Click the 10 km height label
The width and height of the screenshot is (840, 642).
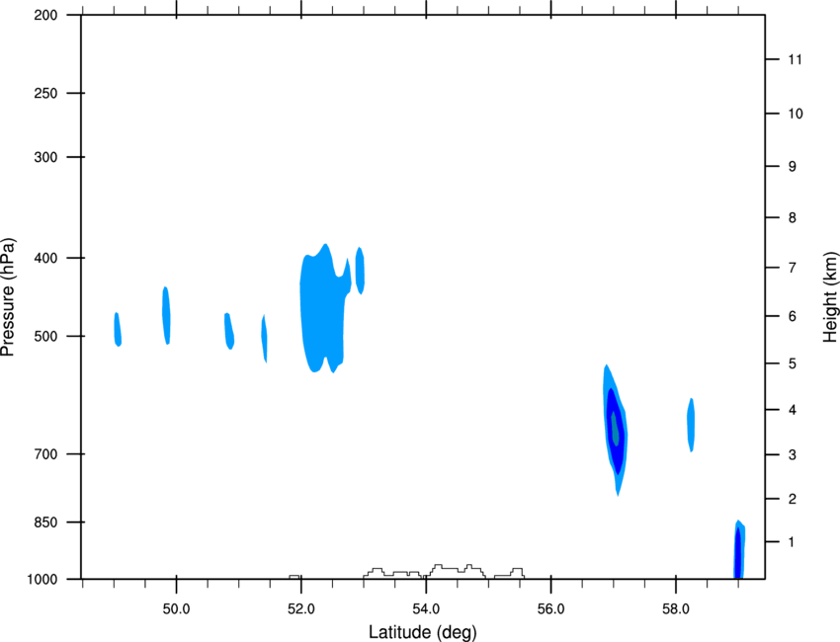[x=796, y=114]
